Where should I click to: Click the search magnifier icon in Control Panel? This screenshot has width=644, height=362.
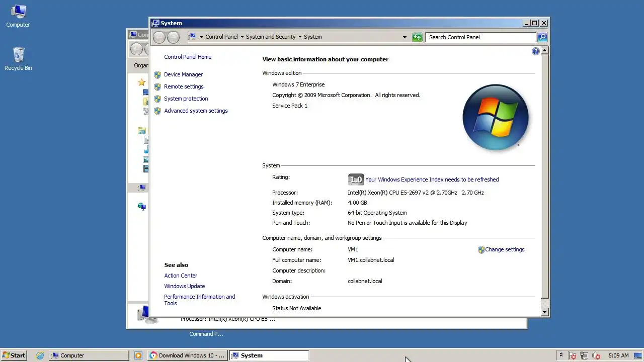point(542,37)
